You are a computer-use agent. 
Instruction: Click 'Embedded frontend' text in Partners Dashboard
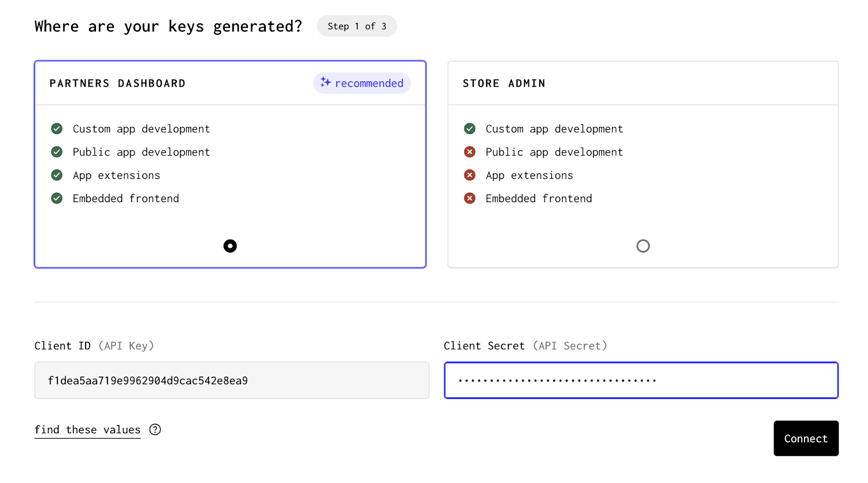[x=126, y=198]
